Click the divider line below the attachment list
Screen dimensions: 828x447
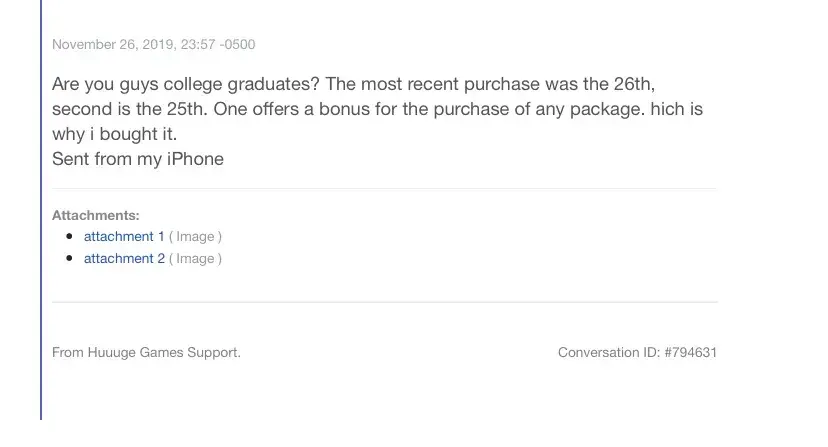tap(384, 302)
